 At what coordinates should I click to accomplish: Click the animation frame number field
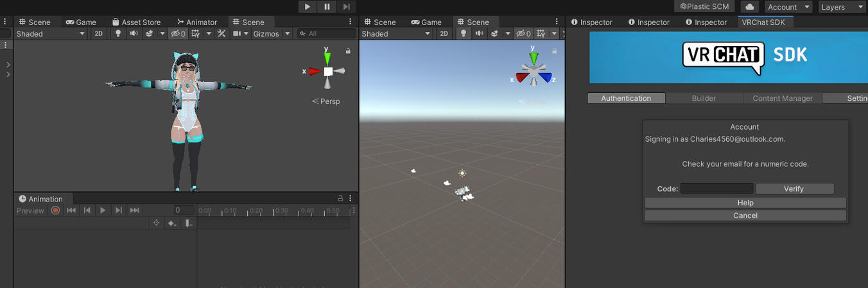[184, 210]
